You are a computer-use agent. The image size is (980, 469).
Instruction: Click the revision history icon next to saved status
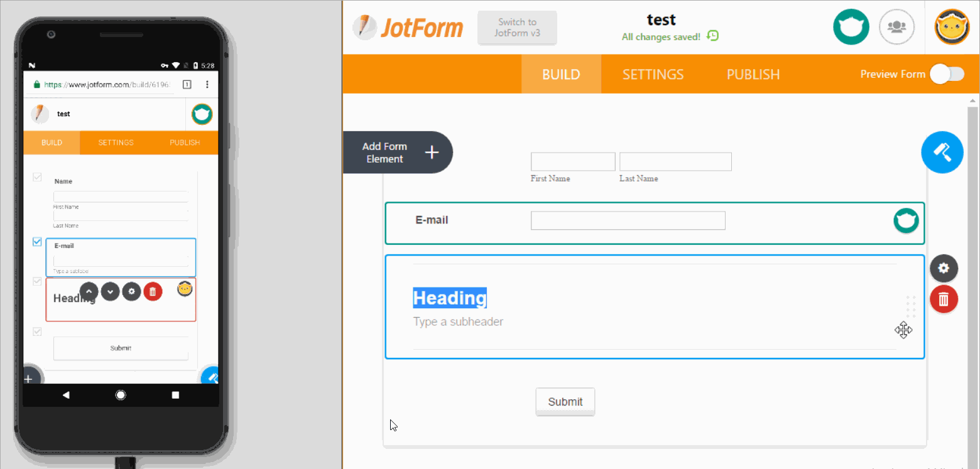coord(712,36)
